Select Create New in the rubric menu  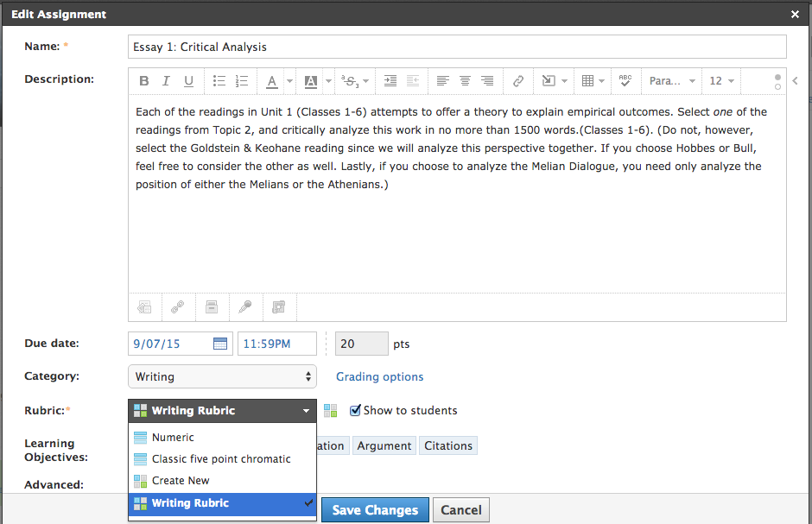click(181, 481)
